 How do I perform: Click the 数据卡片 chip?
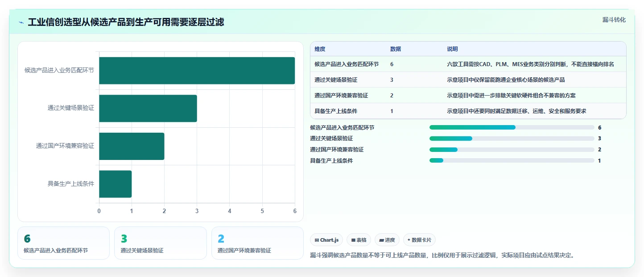click(419, 240)
